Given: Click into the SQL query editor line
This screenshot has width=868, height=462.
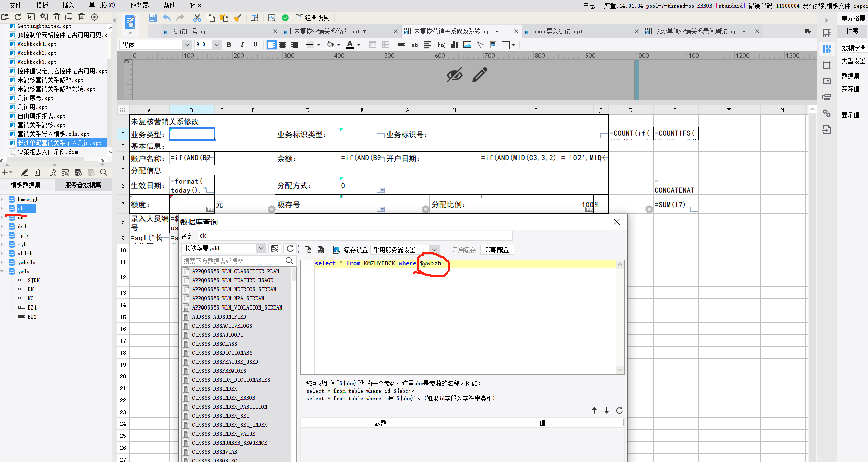Looking at the screenshot, I should pos(464,264).
